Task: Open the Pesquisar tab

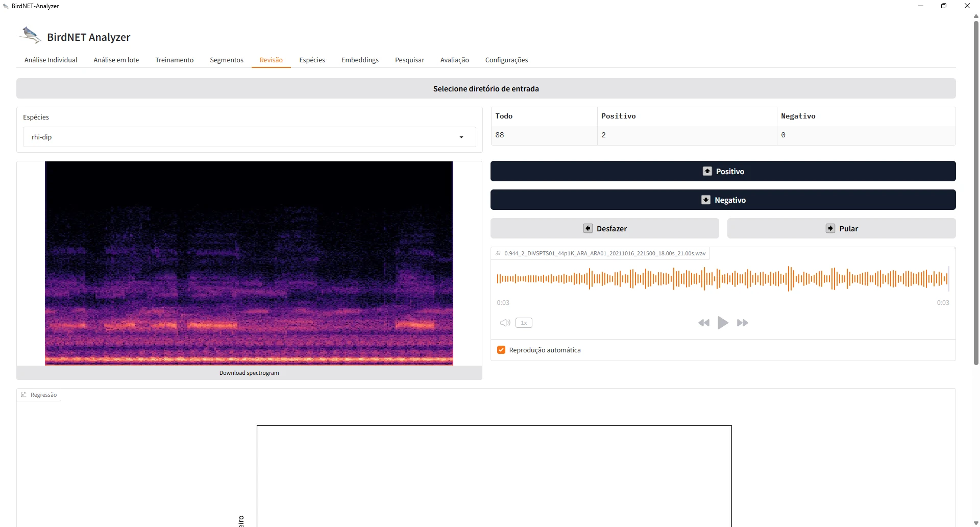Action: click(409, 60)
